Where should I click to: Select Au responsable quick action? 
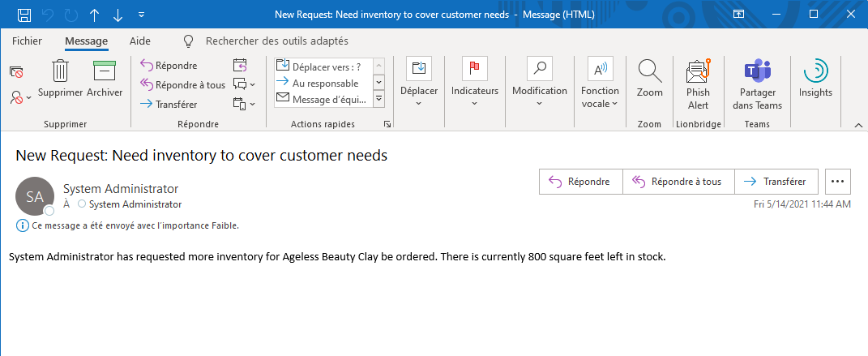pos(324,83)
